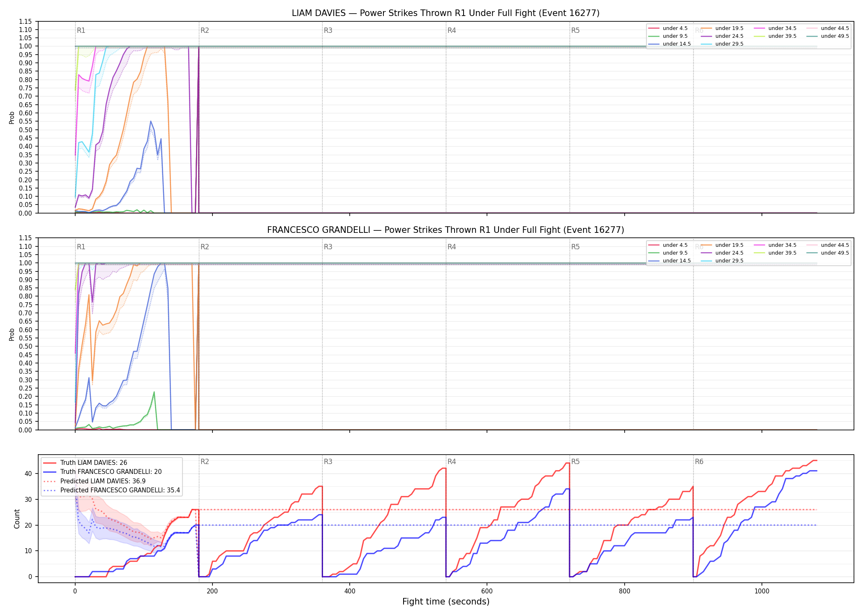Click the 1000 tick label on the x-axis
Viewport: 863px width, 616px height.
[762, 591]
